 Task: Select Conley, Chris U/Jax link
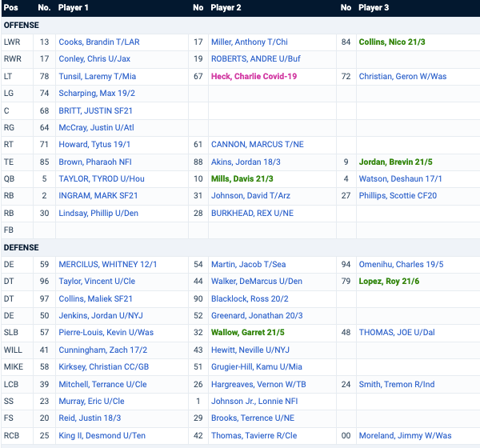pyautogui.click(x=94, y=58)
